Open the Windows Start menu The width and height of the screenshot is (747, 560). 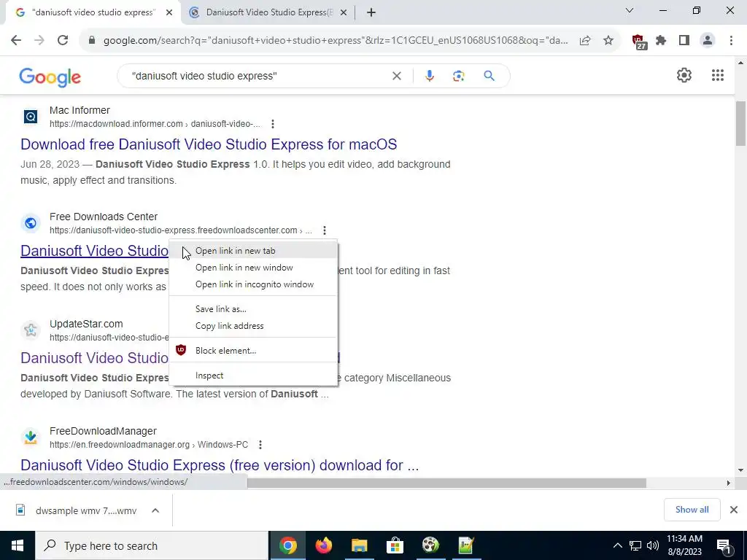tap(18, 545)
